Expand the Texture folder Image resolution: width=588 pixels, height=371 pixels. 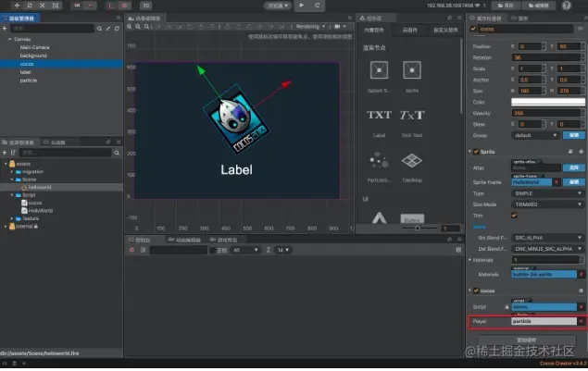pyautogui.click(x=12, y=218)
